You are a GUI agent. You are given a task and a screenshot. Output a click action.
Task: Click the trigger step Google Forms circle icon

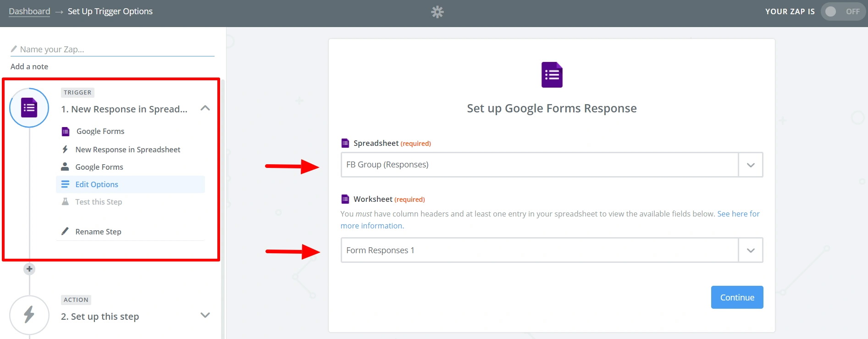coord(29,108)
